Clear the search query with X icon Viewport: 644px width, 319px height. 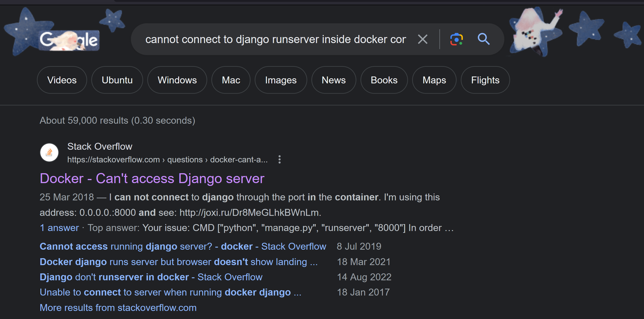[x=422, y=39]
